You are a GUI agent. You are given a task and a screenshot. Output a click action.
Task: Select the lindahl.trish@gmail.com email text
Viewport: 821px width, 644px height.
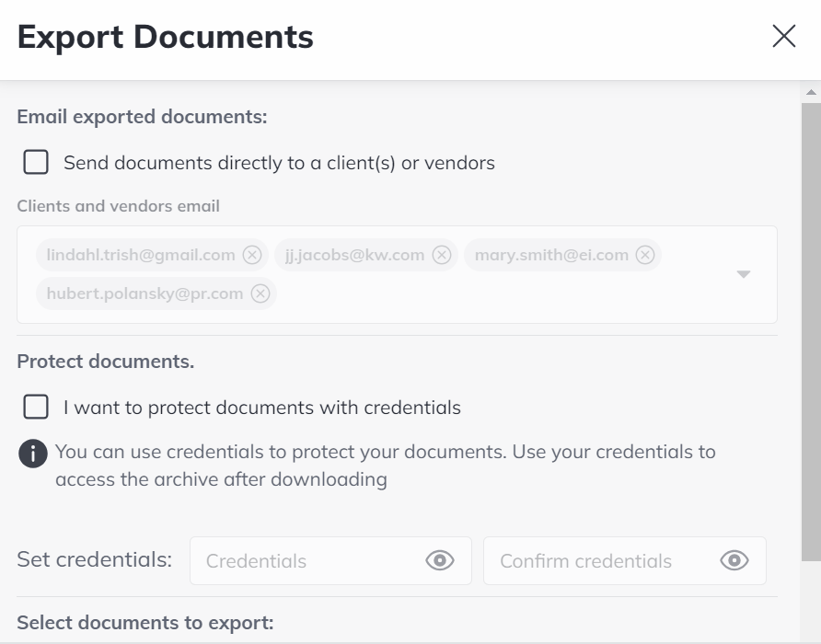tap(141, 255)
